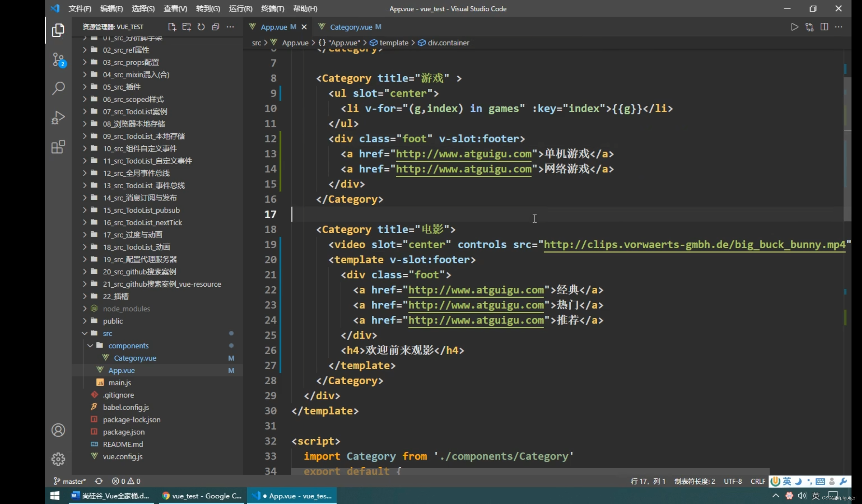Image resolution: width=862 pixels, height=504 pixels.
Task: Click the editor vertical scrollbar thumb
Action: pos(847,149)
